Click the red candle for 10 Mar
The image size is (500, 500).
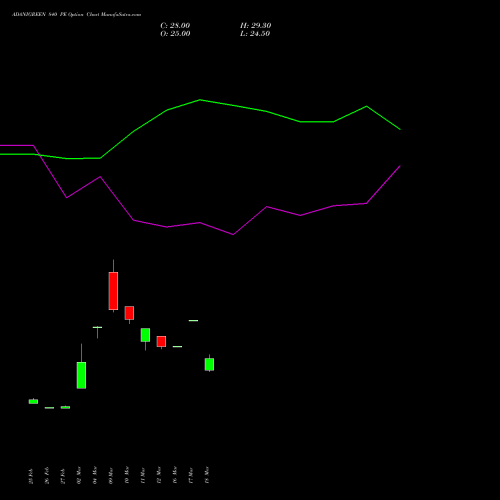coord(129,313)
